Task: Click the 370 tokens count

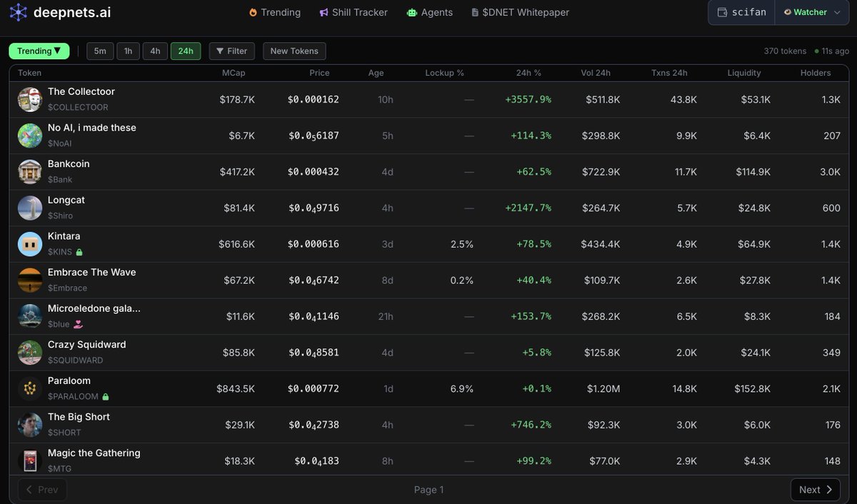Action: (x=785, y=51)
